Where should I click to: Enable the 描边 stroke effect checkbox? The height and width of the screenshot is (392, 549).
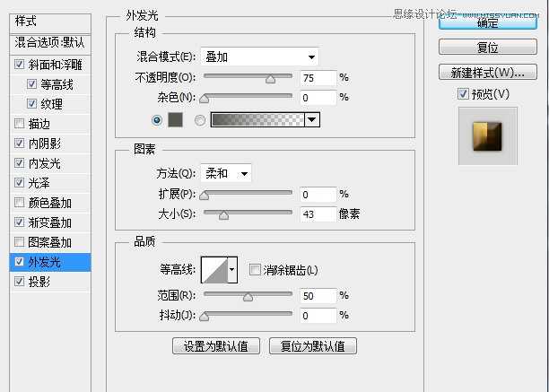20,124
